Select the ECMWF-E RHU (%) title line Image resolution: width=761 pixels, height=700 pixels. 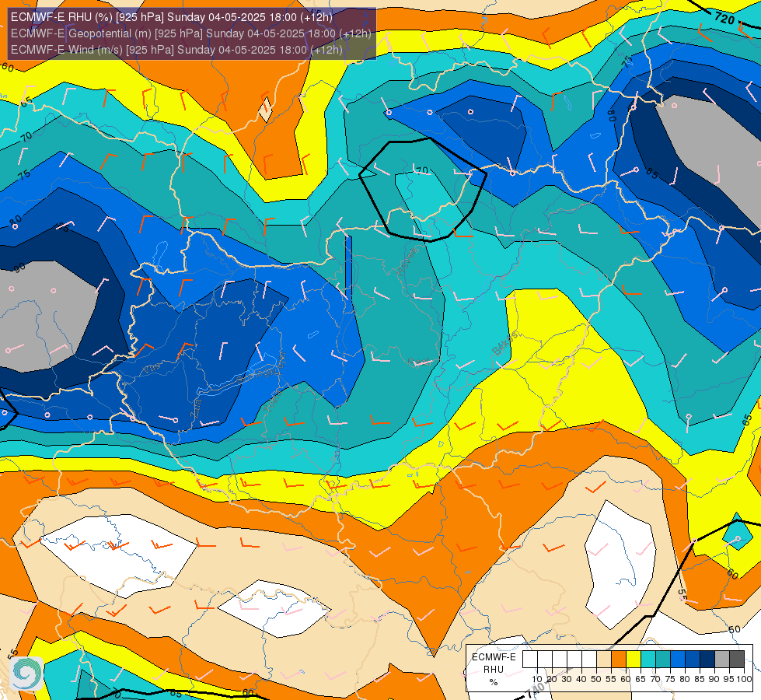click(172, 17)
